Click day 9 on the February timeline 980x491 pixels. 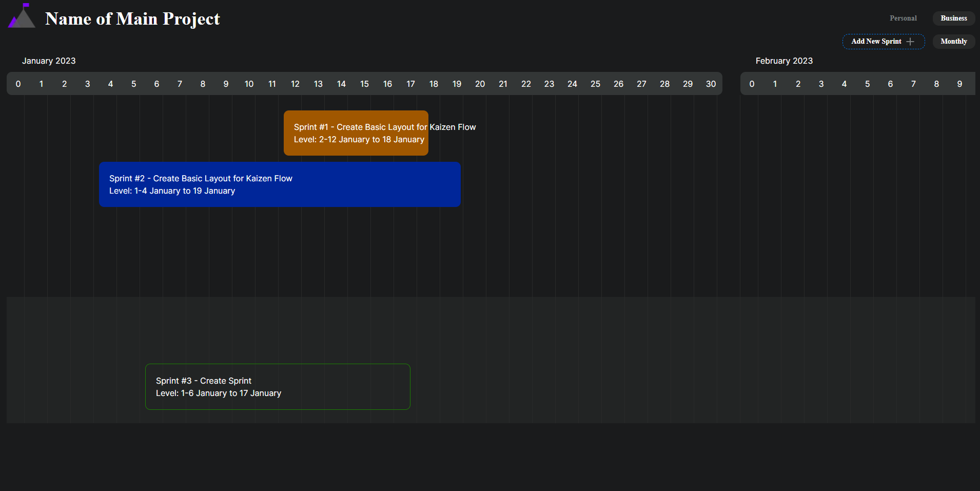click(x=959, y=83)
